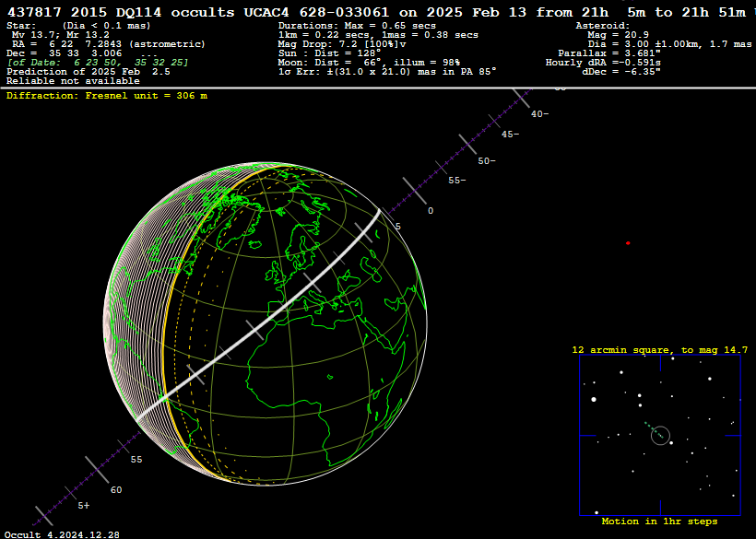Click the "5+" time marker label

(84, 505)
